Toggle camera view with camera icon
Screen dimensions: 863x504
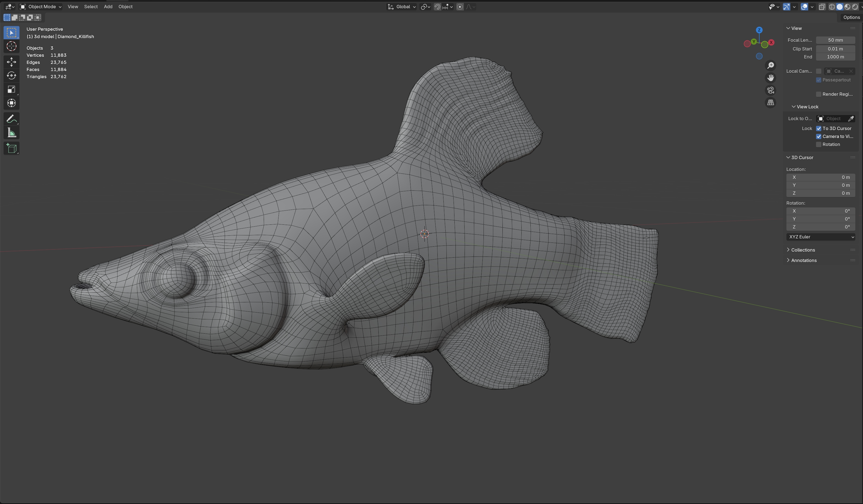point(771,90)
